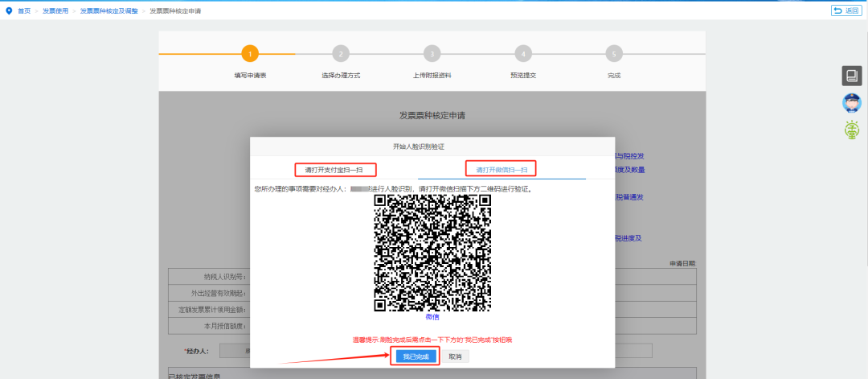Click the location pin icon in breadcrumb
The image size is (868, 379).
click(x=8, y=10)
